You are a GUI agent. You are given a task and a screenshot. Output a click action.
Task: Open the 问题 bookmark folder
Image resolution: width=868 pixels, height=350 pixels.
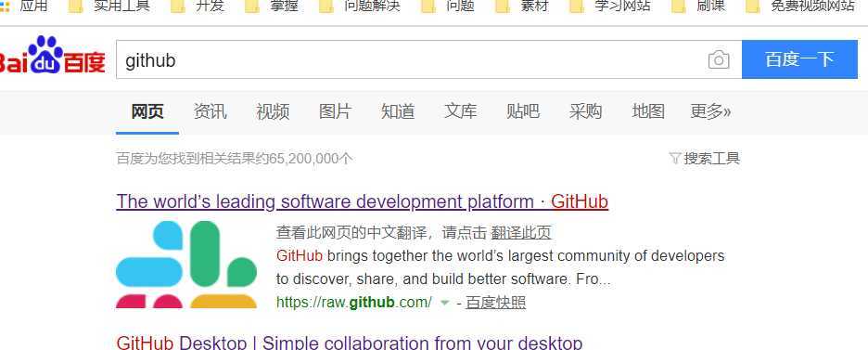point(447,6)
